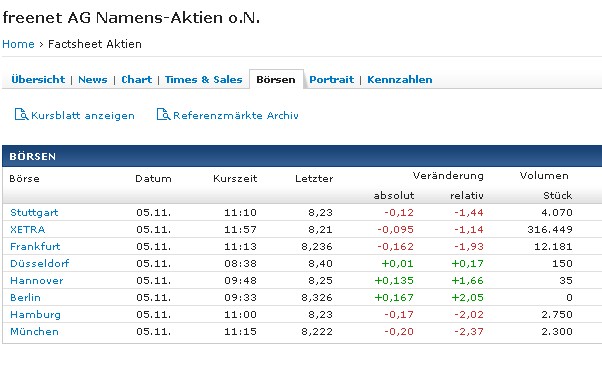
Task: Click the München exchange link
Action: pos(34,331)
